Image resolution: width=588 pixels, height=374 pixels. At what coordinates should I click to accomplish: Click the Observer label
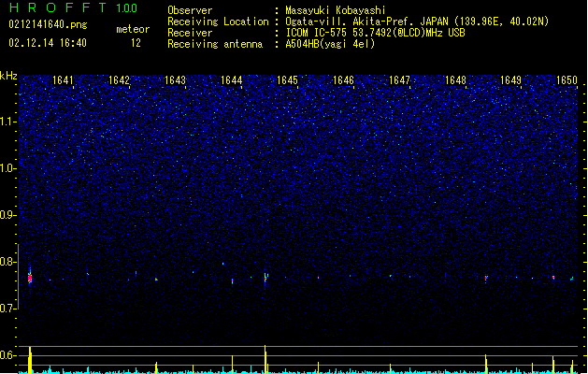(x=190, y=10)
